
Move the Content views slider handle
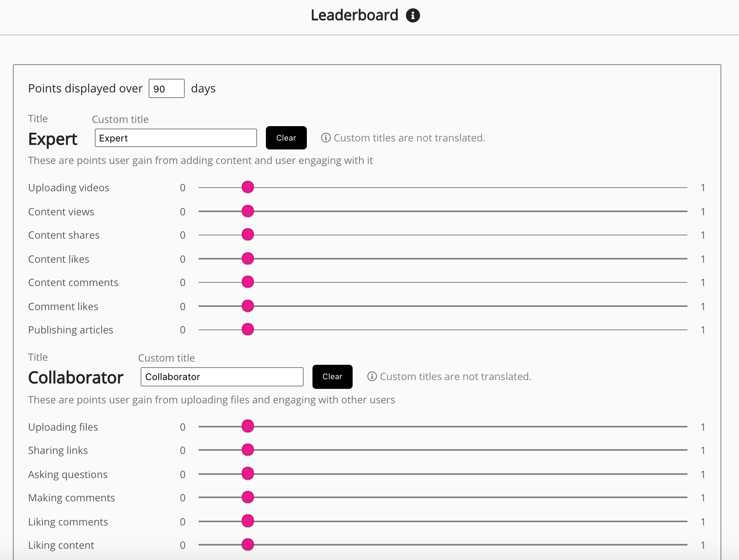[x=248, y=211]
